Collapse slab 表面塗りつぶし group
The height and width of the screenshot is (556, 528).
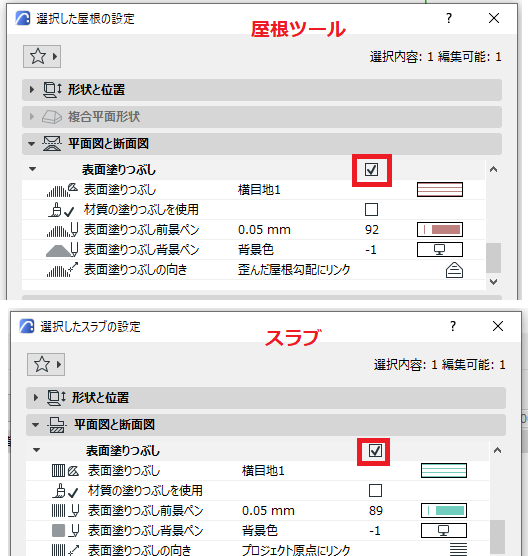[36, 451]
